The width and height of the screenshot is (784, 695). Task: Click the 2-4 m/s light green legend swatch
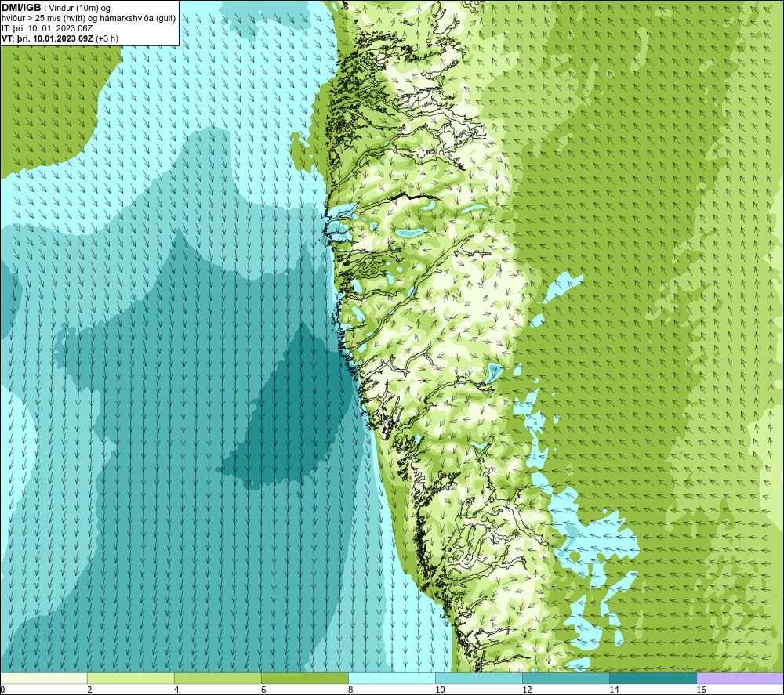coord(130,679)
